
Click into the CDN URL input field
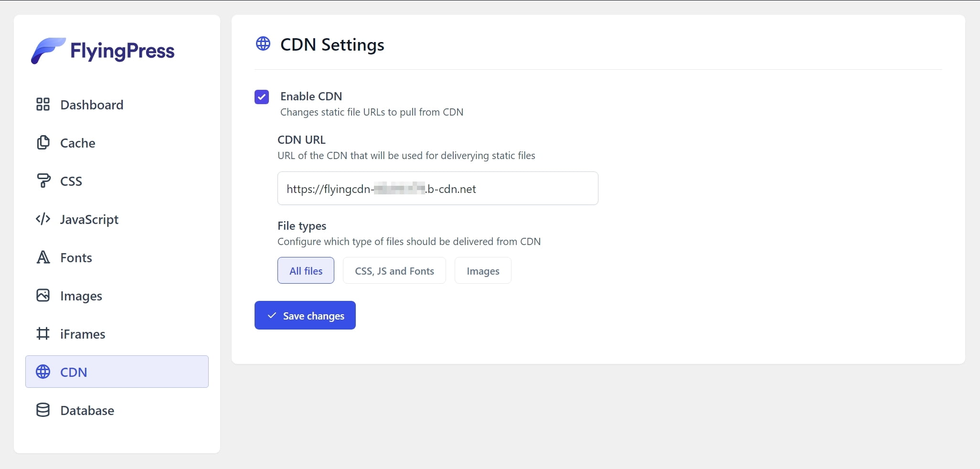pos(437,188)
